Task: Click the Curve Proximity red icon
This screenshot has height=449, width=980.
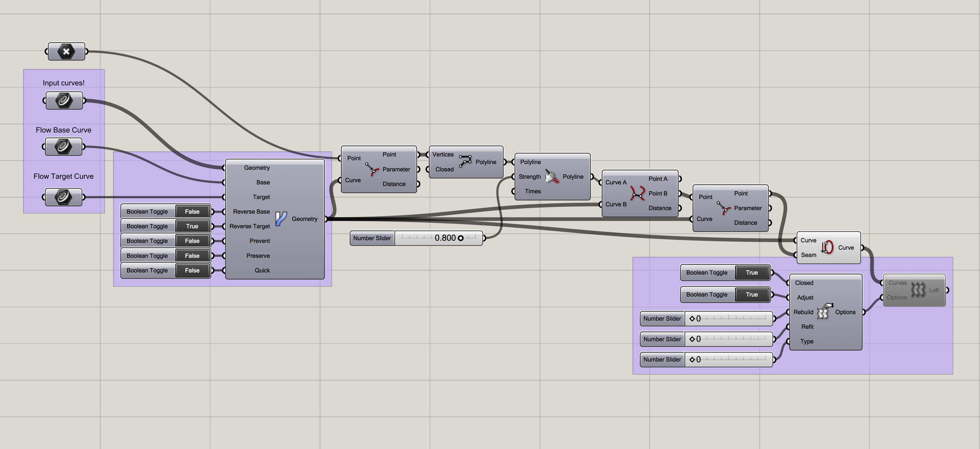Action: click(637, 194)
